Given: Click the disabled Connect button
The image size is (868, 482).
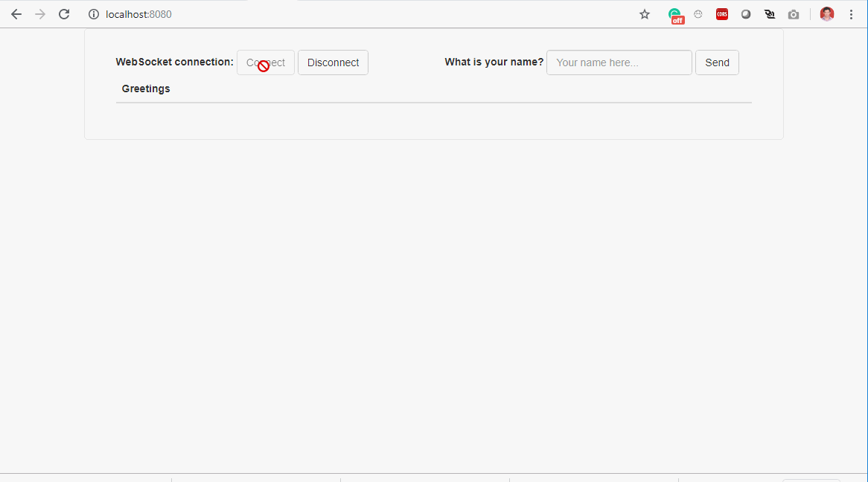Looking at the screenshot, I should point(266,62).
